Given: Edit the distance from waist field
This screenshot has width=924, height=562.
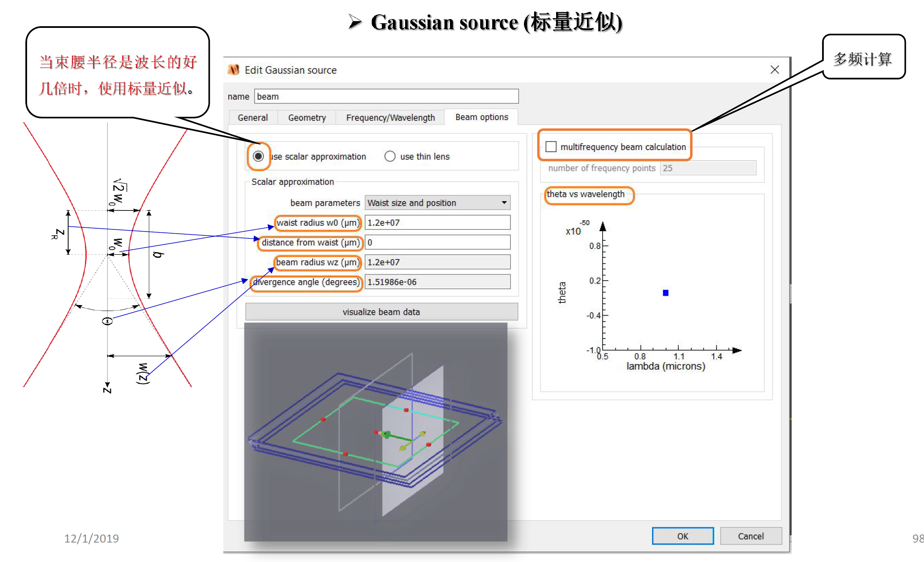Looking at the screenshot, I should 437,243.
